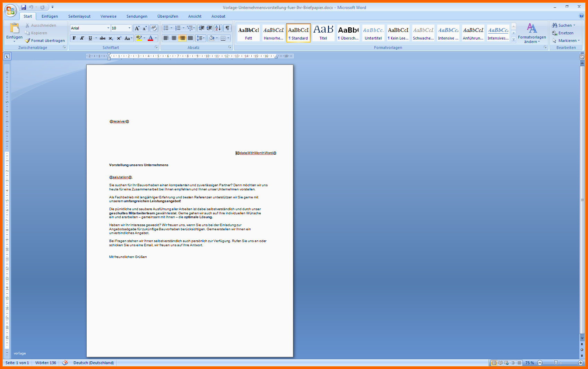Click the red font color button
The height and width of the screenshot is (369, 588).
[150, 38]
